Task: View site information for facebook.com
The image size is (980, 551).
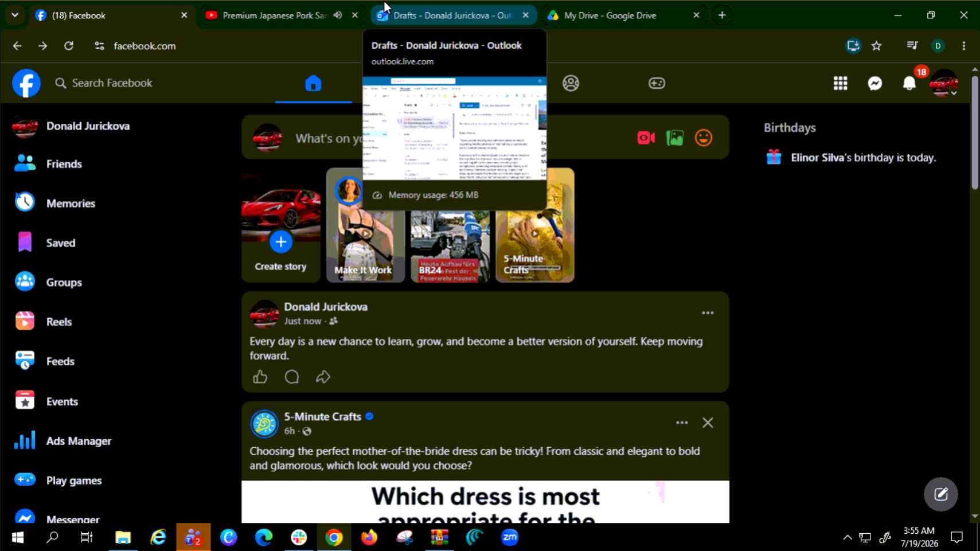Action: [99, 46]
